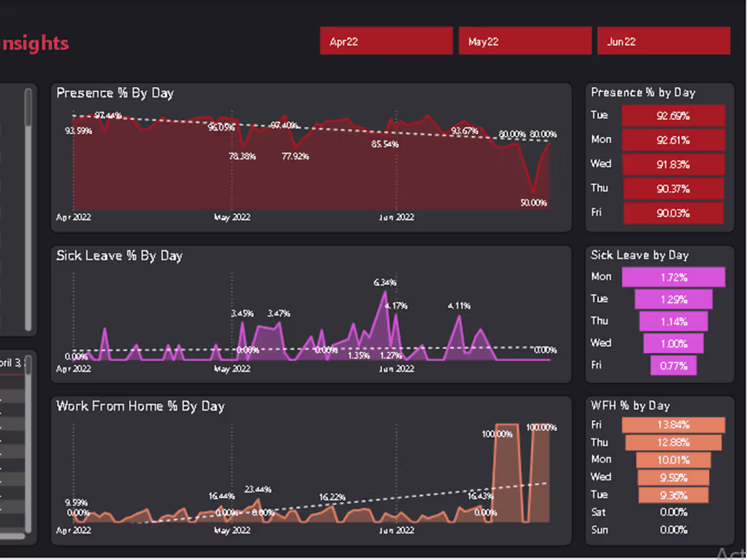Select the May22 month slicer
This screenshot has width=747, height=560.
(x=524, y=41)
